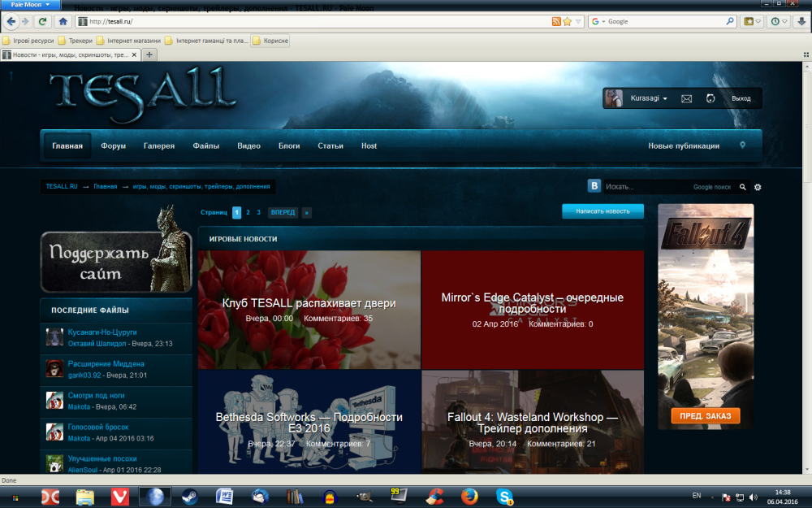Open the Смотри под ноги file link
Image resolution: width=812 pixels, height=508 pixels.
click(x=96, y=396)
